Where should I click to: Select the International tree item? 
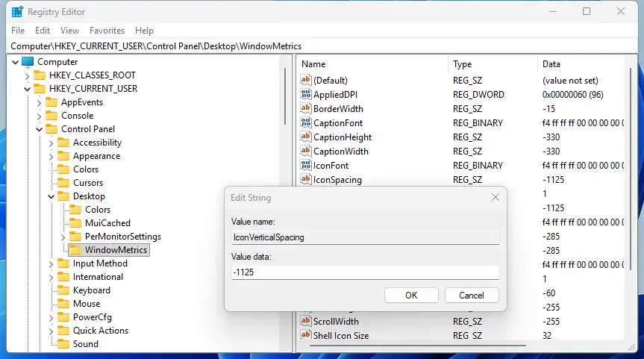pos(98,277)
